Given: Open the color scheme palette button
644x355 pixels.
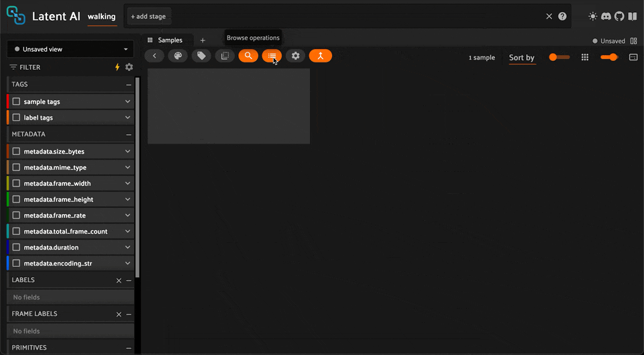Looking at the screenshot, I should (178, 56).
